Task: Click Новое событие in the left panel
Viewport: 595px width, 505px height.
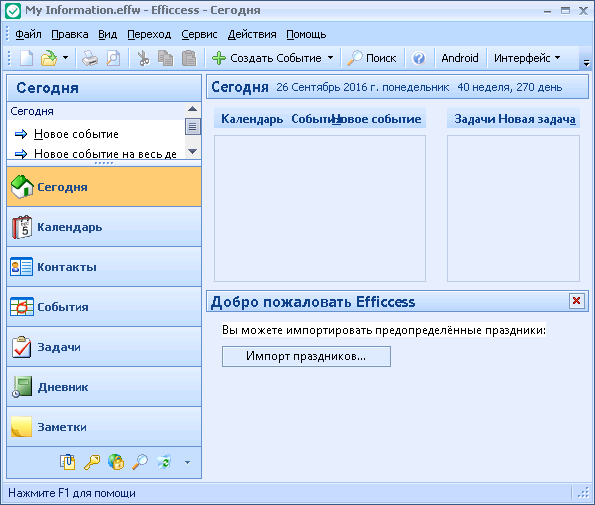Action: click(x=76, y=134)
